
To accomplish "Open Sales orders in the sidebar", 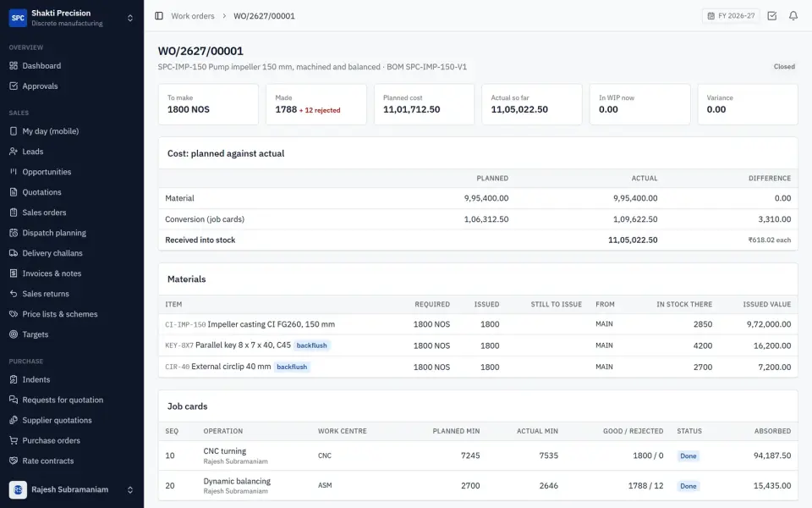I will (x=44, y=213).
